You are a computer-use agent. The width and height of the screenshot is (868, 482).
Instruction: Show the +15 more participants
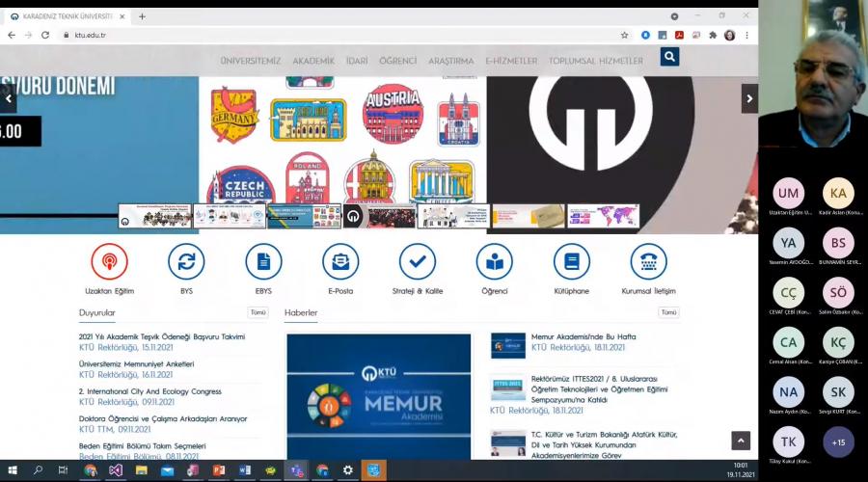pyautogui.click(x=838, y=442)
